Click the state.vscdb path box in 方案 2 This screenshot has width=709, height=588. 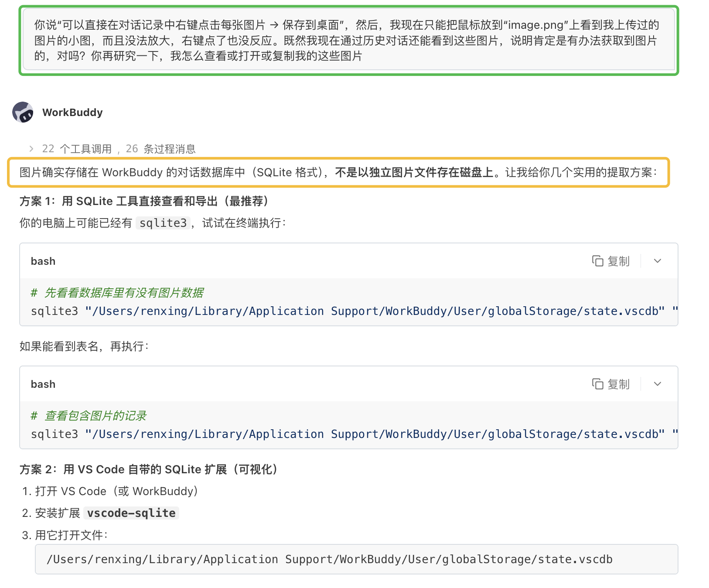[356, 559]
